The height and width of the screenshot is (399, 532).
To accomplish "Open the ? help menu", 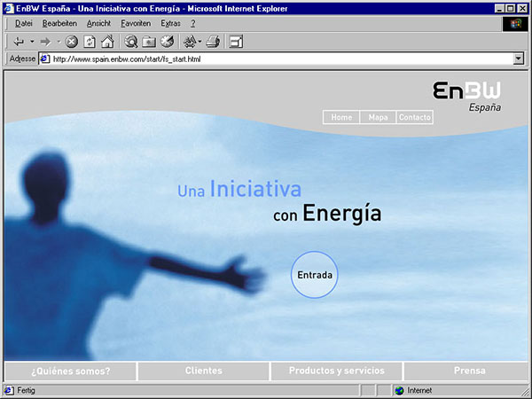I will [192, 23].
